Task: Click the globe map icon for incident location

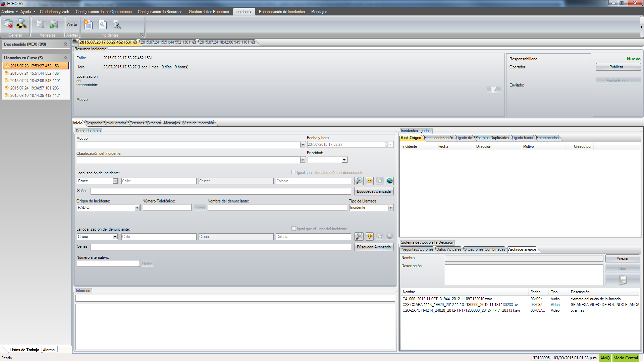Action: click(389, 181)
